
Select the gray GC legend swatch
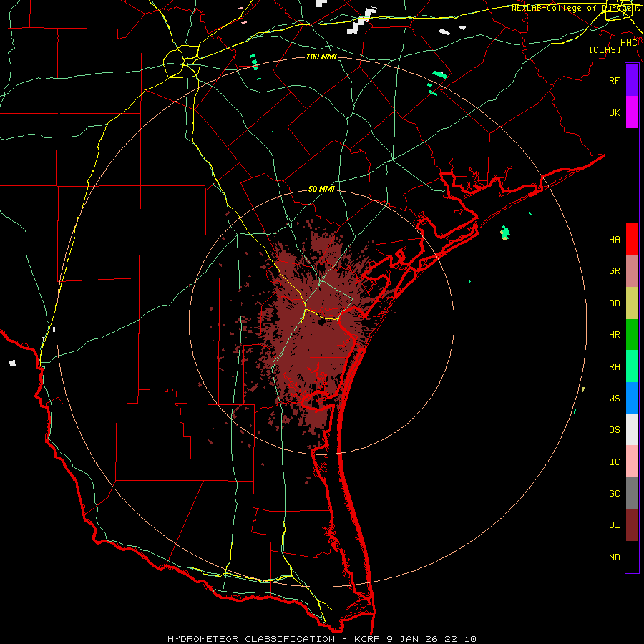point(632,493)
